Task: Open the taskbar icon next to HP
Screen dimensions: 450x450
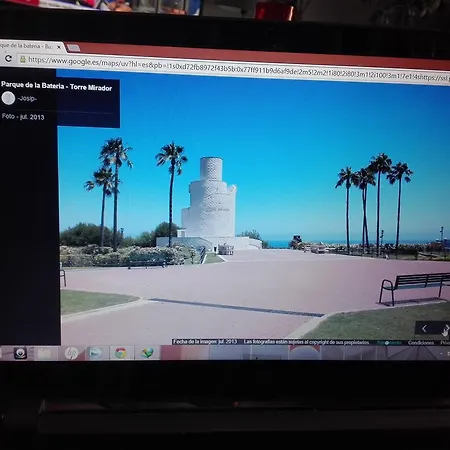Action: 95,353
